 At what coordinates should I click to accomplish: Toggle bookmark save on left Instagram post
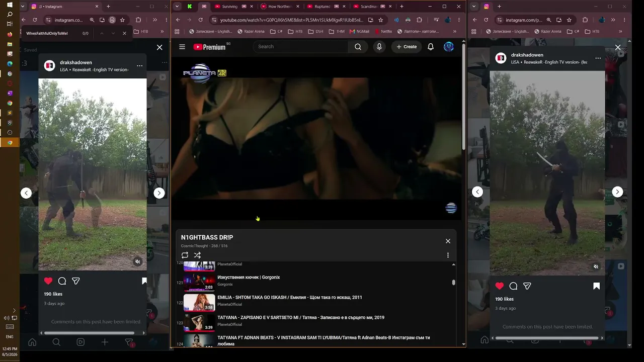[144, 281]
